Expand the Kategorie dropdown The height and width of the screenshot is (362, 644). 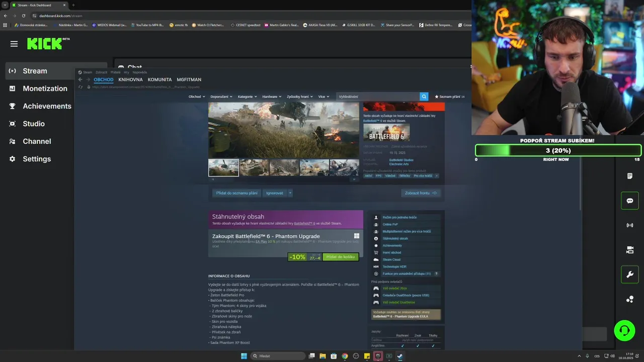[x=247, y=97]
